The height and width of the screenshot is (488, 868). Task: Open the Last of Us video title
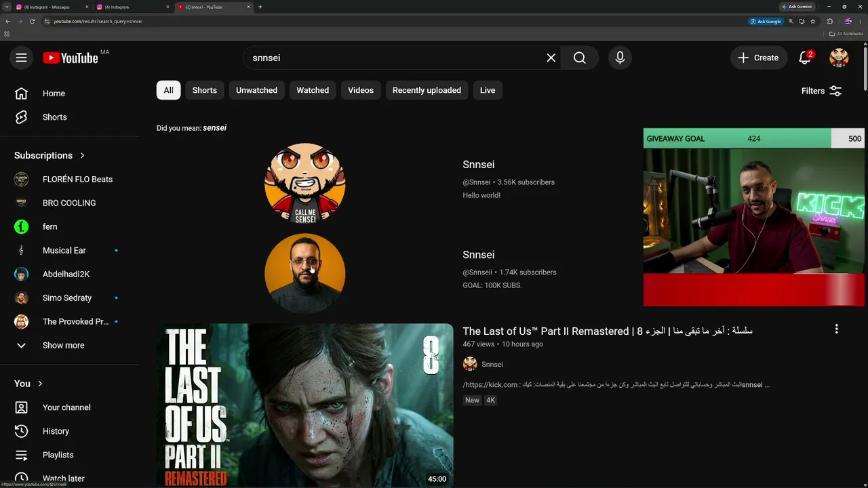point(608,331)
